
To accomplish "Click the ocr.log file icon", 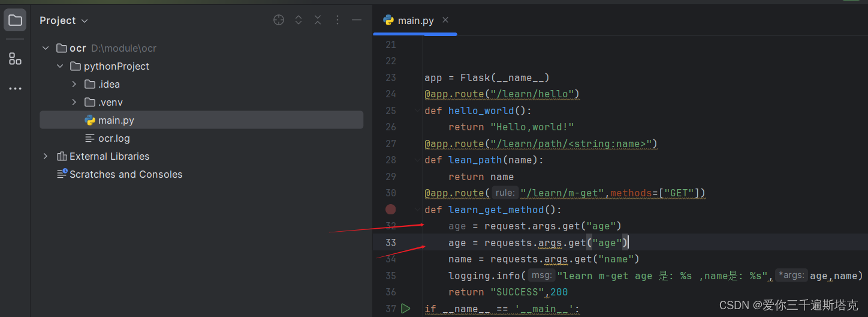I will click(90, 138).
